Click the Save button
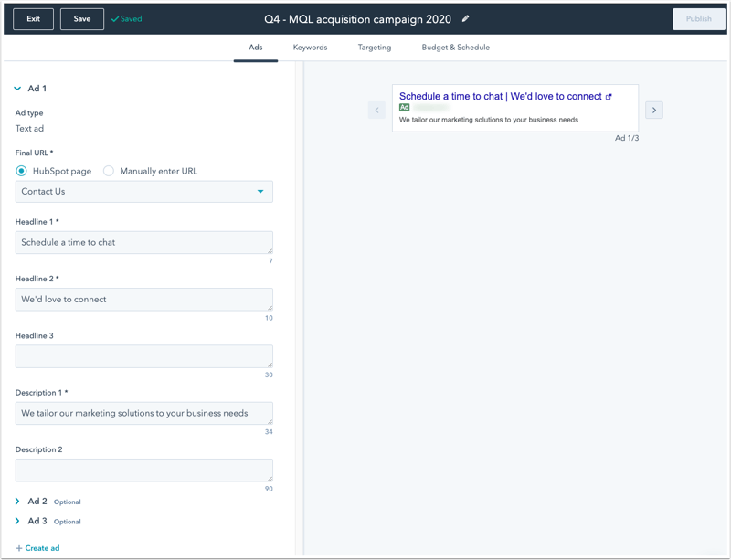731x560 pixels. tap(82, 18)
